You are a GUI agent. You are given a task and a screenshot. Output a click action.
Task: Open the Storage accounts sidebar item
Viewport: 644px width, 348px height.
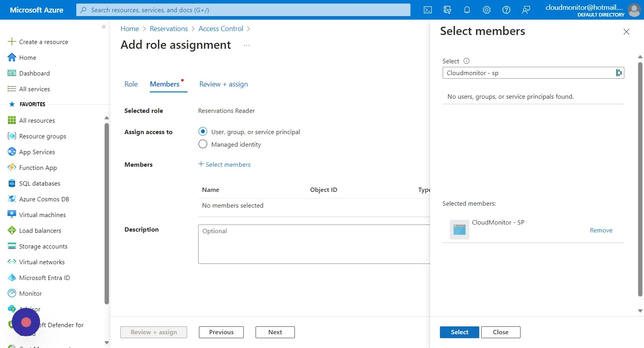(x=43, y=246)
